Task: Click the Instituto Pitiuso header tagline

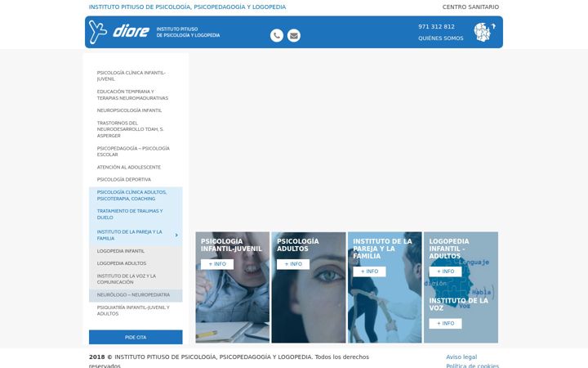Action: click(x=188, y=32)
